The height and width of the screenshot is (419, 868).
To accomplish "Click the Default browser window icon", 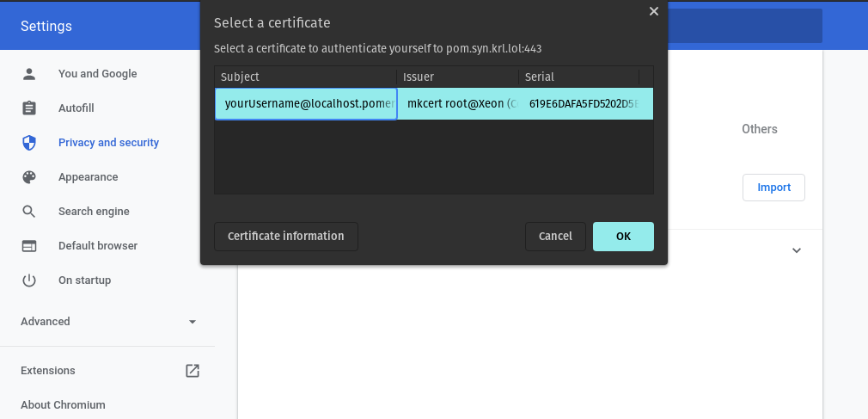I will (x=29, y=246).
